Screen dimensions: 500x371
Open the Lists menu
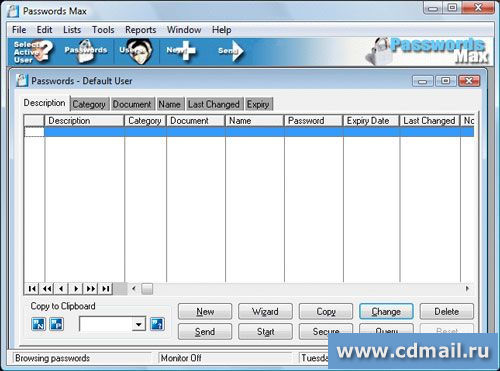(72, 30)
